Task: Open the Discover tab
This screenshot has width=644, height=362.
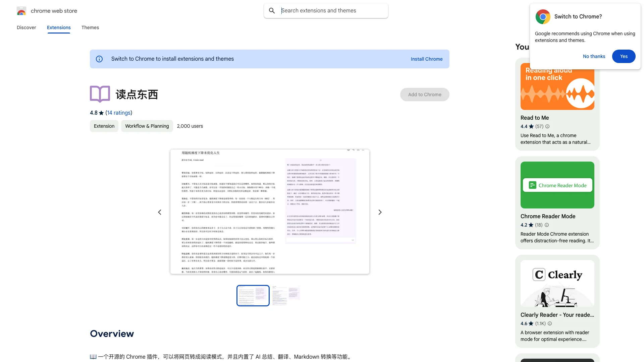Action: [x=26, y=27]
